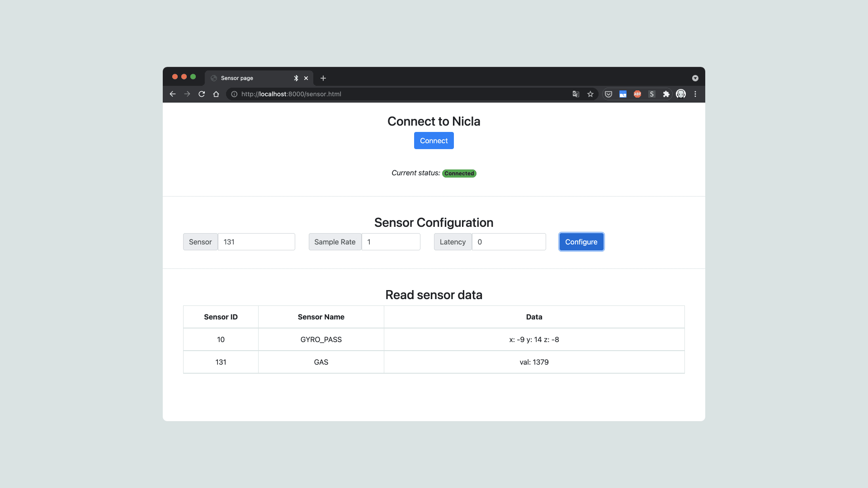Click the S extension icon

tap(651, 94)
